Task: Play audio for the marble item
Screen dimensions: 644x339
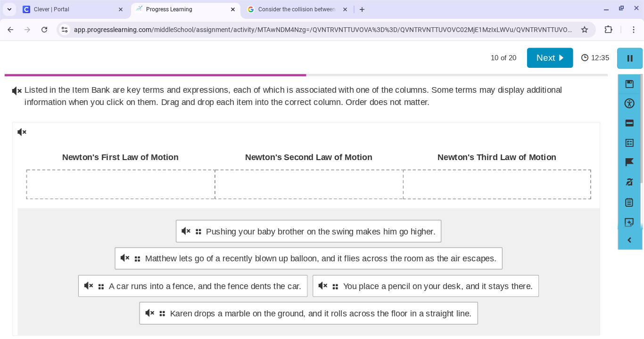Action: tap(150, 313)
